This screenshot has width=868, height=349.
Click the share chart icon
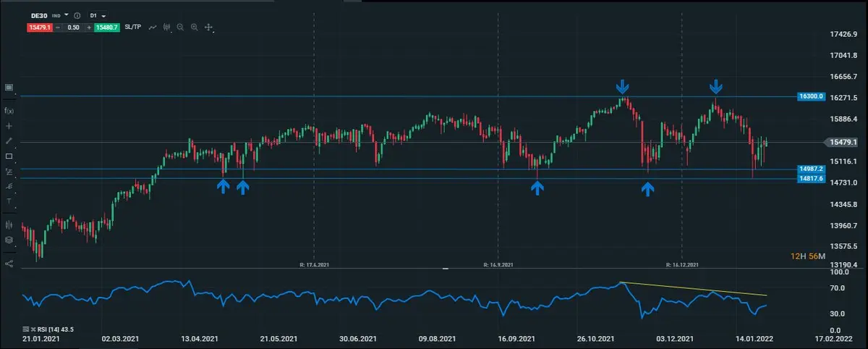coord(9,264)
